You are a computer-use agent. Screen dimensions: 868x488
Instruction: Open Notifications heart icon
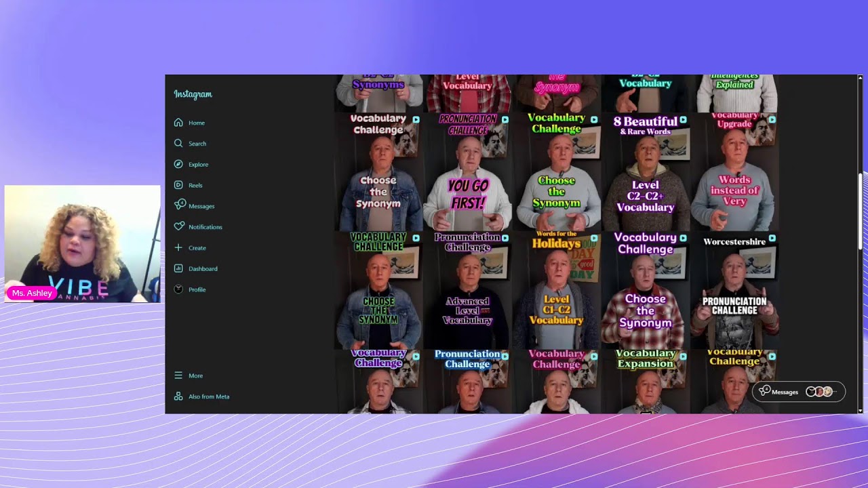(x=179, y=226)
